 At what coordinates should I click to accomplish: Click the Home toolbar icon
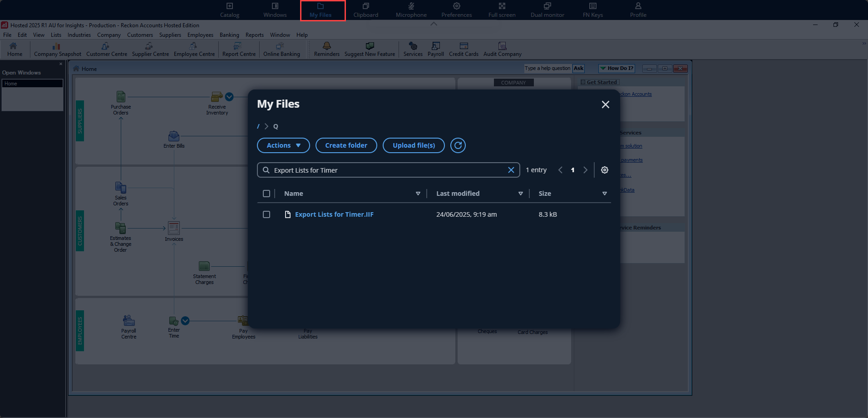pos(15,50)
